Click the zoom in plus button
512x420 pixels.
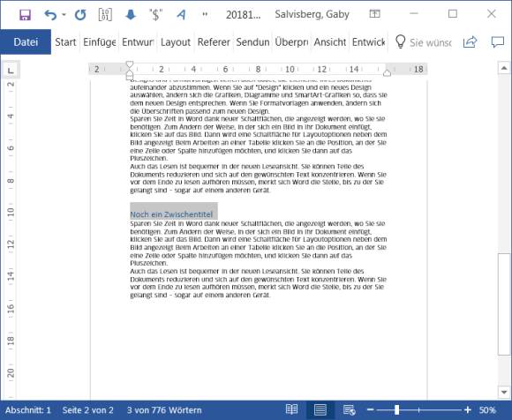pos(468,410)
